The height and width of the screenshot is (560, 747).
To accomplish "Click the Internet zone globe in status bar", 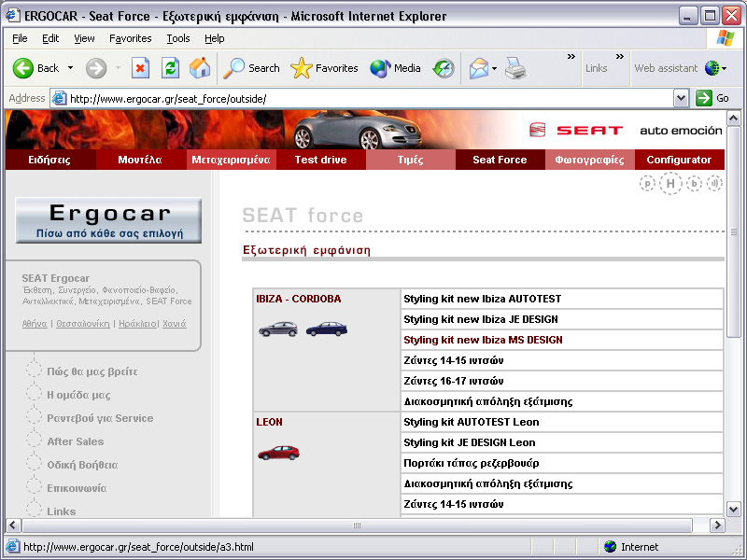I will pos(610,547).
